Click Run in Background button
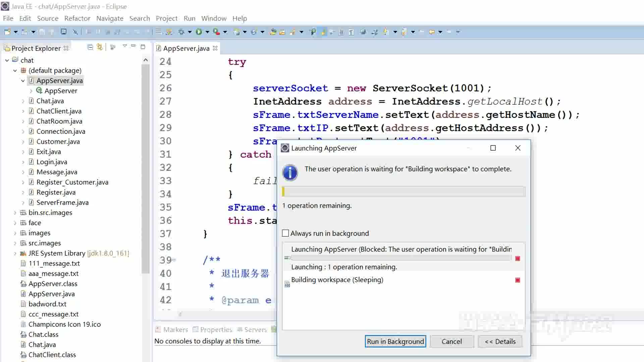The width and height of the screenshot is (644, 362). (x=395, y=341)
